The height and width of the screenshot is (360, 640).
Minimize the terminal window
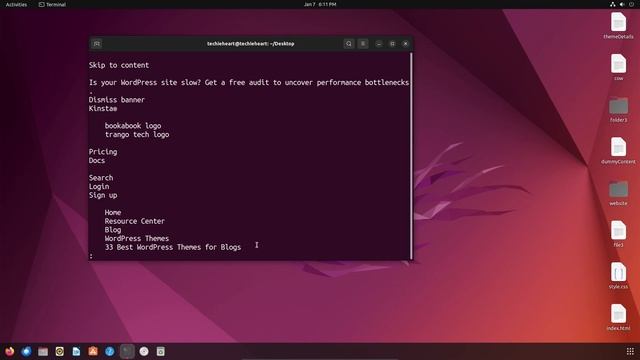379,44
